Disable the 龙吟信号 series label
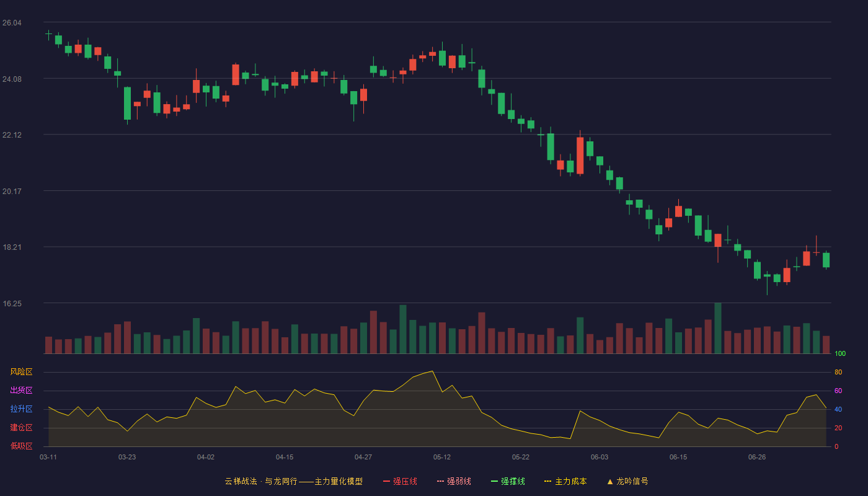Image resolution: width=868 pixels, height=496 pixels. (x=632, y=481)
